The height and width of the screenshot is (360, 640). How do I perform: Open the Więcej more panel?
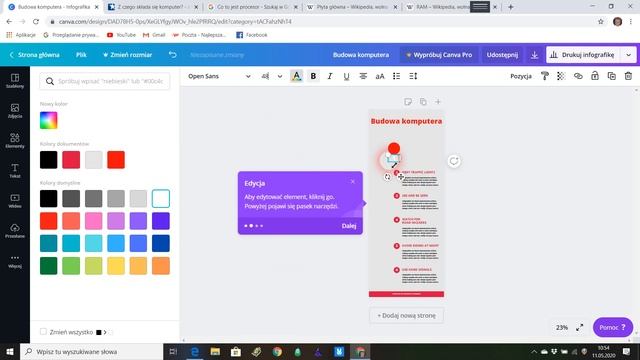[x=15, y=261]
